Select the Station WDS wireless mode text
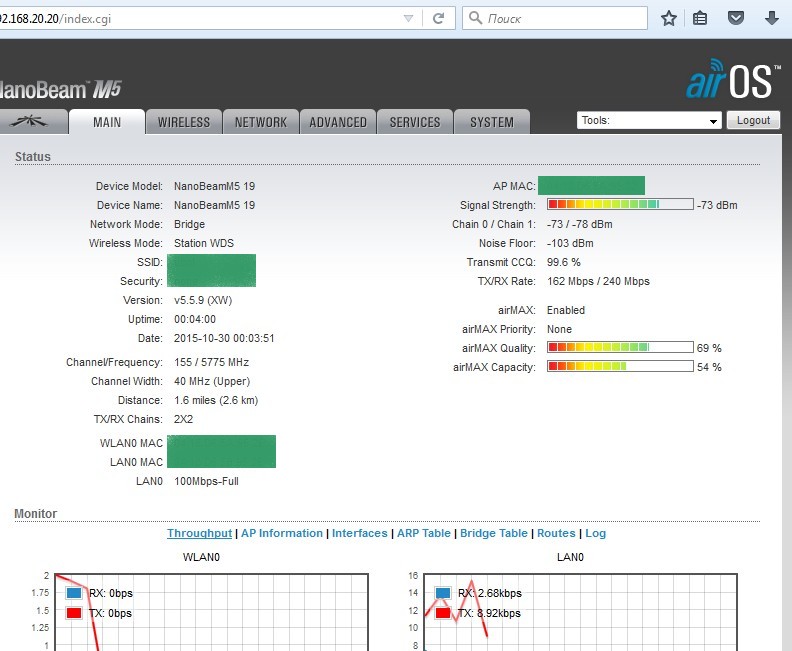This screenshot has width=792, height=651. pyautogui.click(x=204, y=243)
